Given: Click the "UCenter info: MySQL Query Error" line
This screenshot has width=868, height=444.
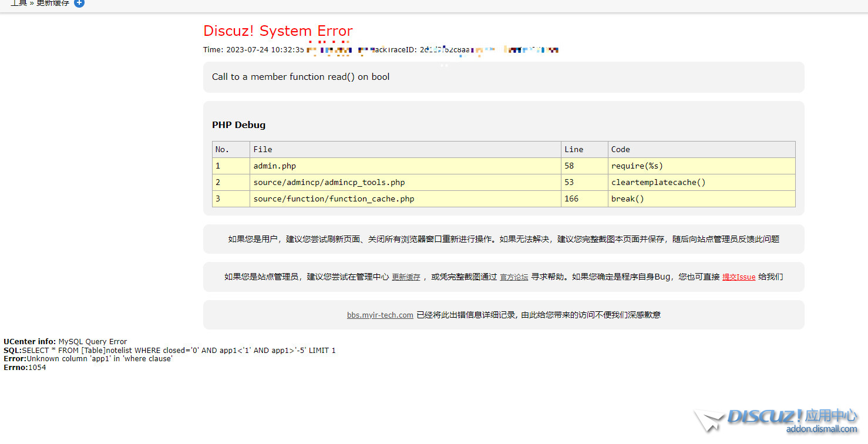Looking at the screenshot, I should tap(65, 342).
